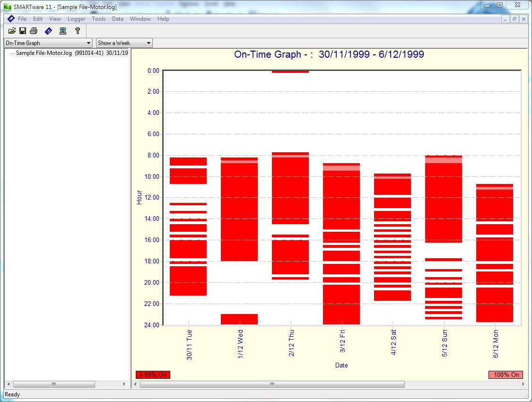Click the 1/12 Wed date label
Viewport: 532px width, 402px height.
tap(240, 344)
